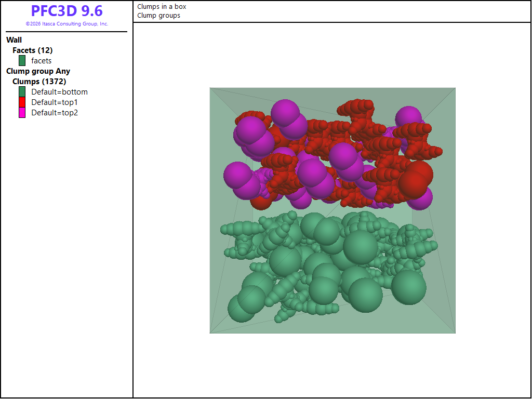Select the Clump group Any heading
Image resolution: width=532 pixels, height=399 pixels.
coord(38,71)
